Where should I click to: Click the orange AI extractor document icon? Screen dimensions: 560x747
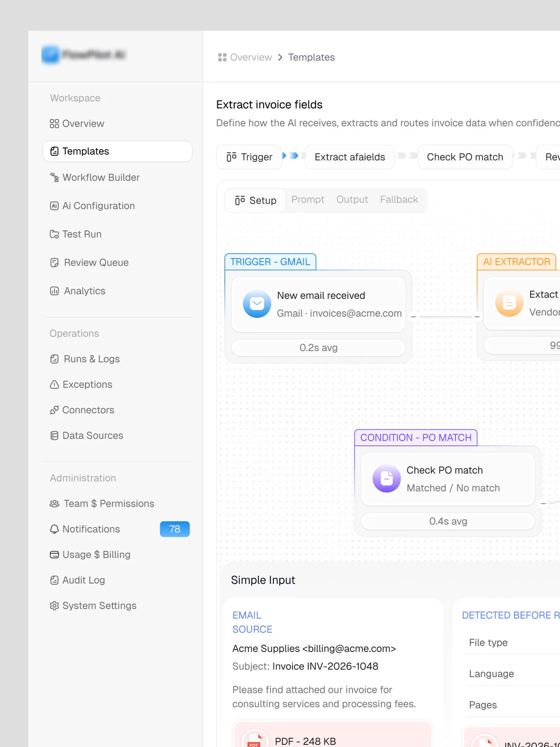pyautogui.click(x=509, y=303)
